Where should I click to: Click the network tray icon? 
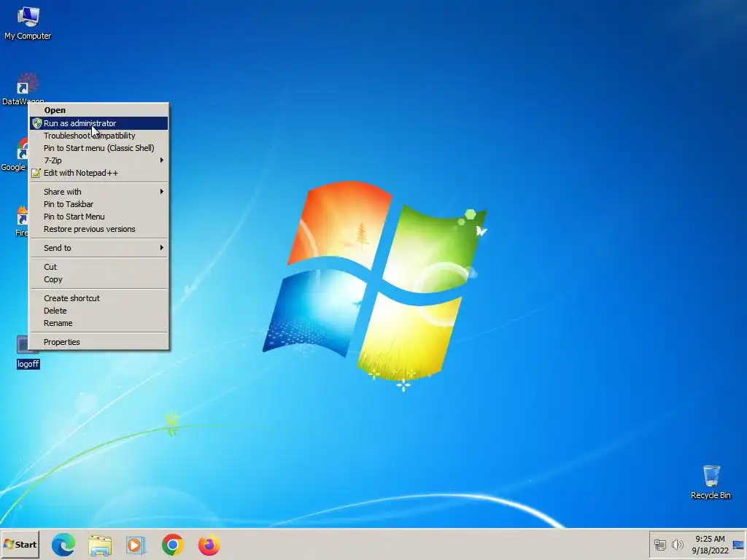tap(659, 545)
